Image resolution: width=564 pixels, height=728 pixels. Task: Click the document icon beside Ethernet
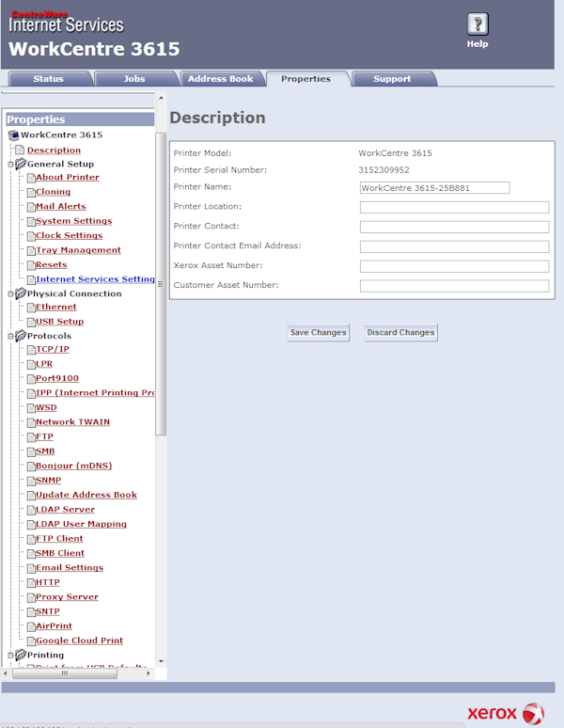tap(30, 308)
